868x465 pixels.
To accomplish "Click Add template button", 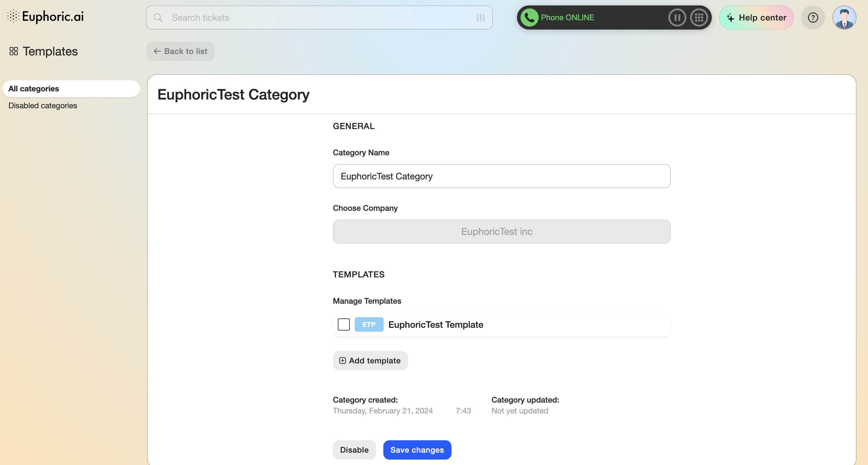I will pyautogui.click(x=370, y=361).
